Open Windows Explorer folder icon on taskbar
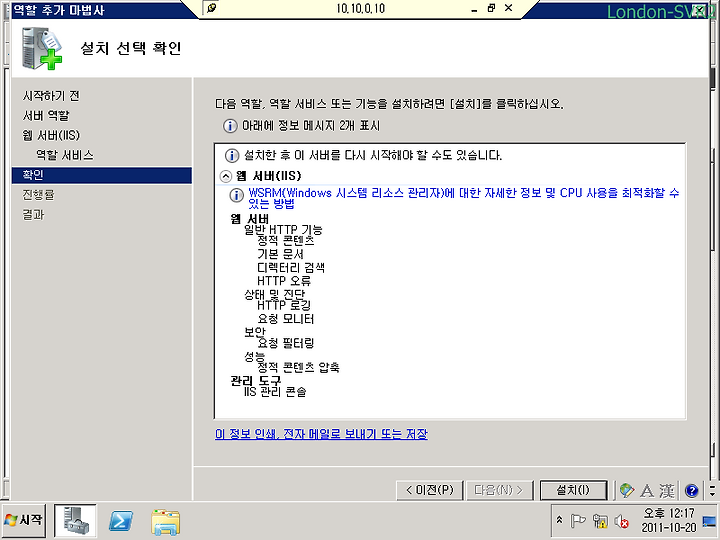720x540 pixels. (165, 522)
